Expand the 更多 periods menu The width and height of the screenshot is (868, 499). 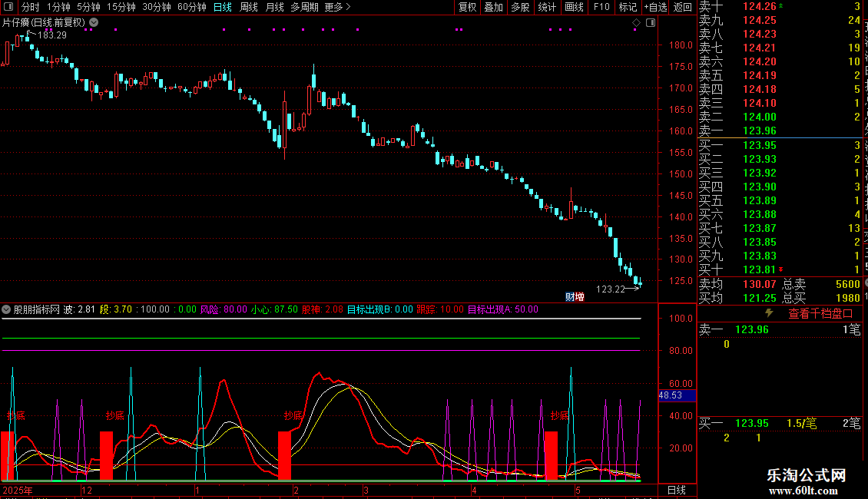click(337, 7)
